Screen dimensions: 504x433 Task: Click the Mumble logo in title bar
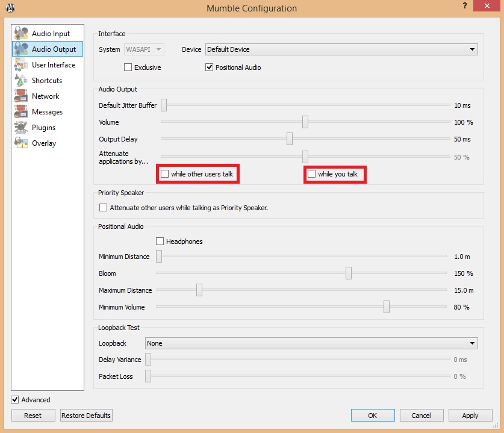click(x=10, y=8)
